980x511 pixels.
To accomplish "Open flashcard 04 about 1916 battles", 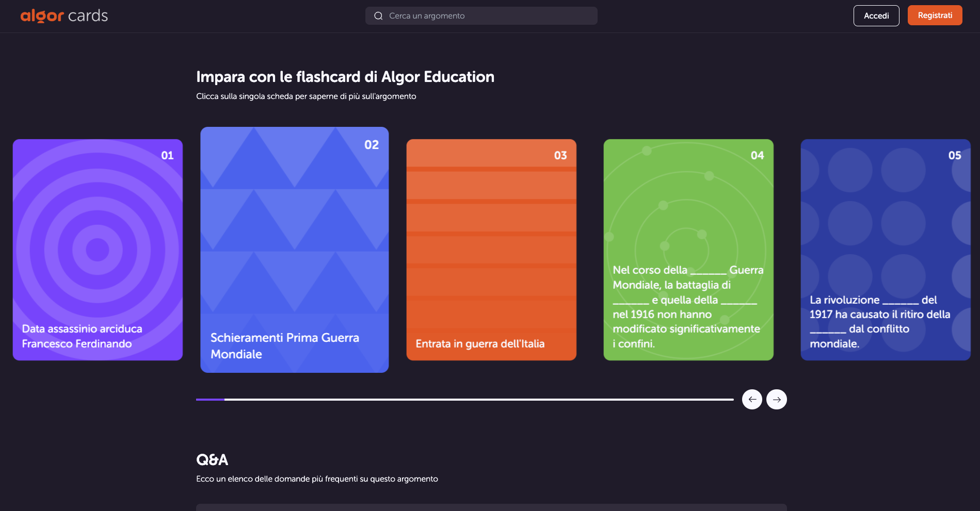I will pyautogui.click(x=688, y=250).
